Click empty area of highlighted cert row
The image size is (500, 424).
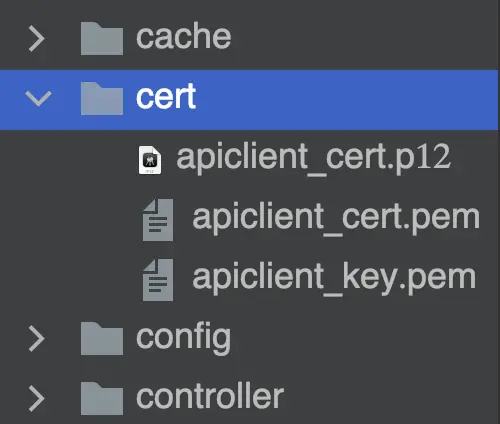click(347, 100)
